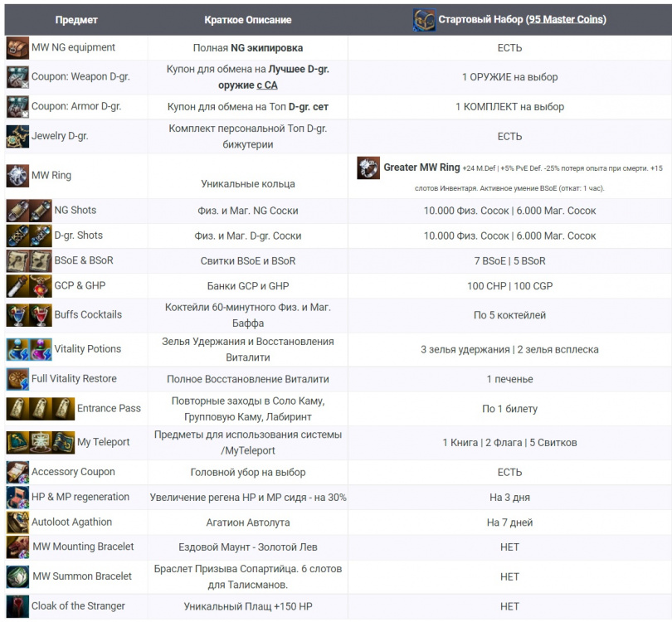Viewport: 672px width, 622px height.
Task: Click the Стартовый Набор chest icon
Action: [x=424, y=20]
